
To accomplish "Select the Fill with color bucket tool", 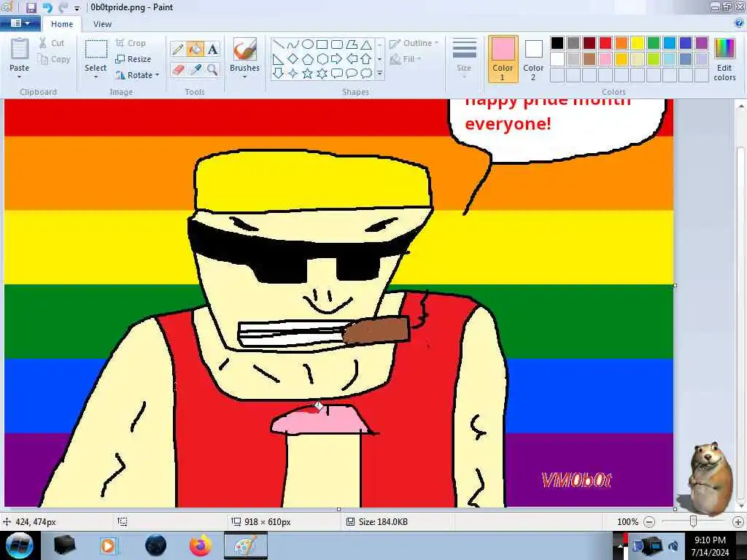I will (195, 49).
